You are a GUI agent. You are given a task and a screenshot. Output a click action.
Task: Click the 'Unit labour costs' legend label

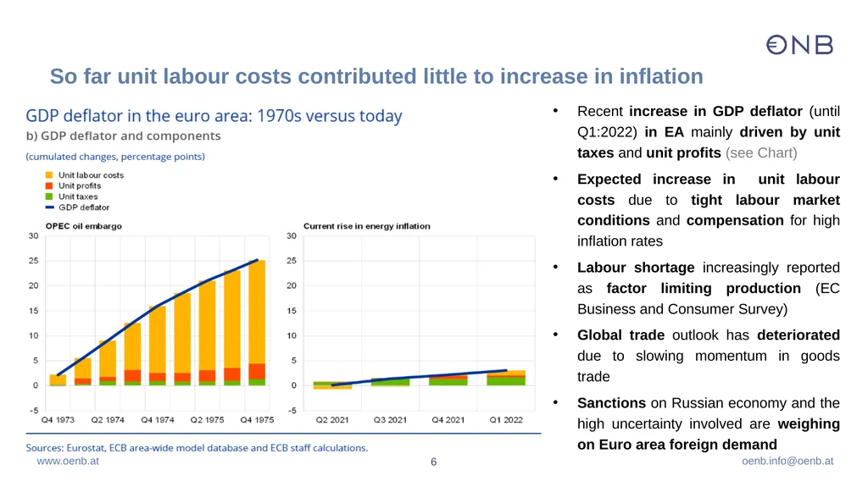point(92,174)
